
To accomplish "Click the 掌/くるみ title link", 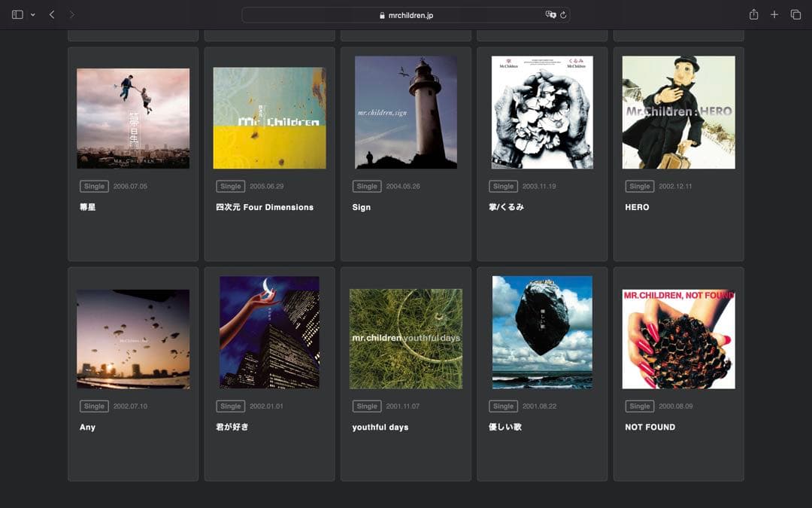I will click(x=506, y=207).
